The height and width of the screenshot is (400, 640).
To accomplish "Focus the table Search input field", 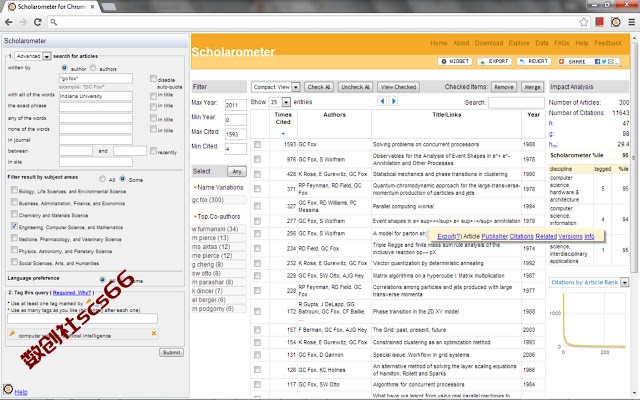I will coord(516,102).
